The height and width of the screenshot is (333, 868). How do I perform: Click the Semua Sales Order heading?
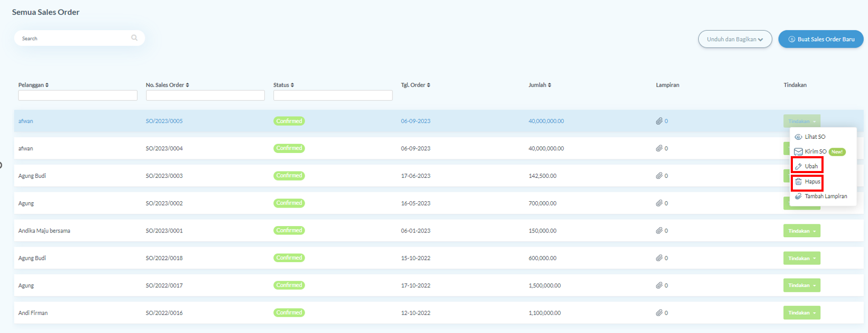[x=45, y=12]
